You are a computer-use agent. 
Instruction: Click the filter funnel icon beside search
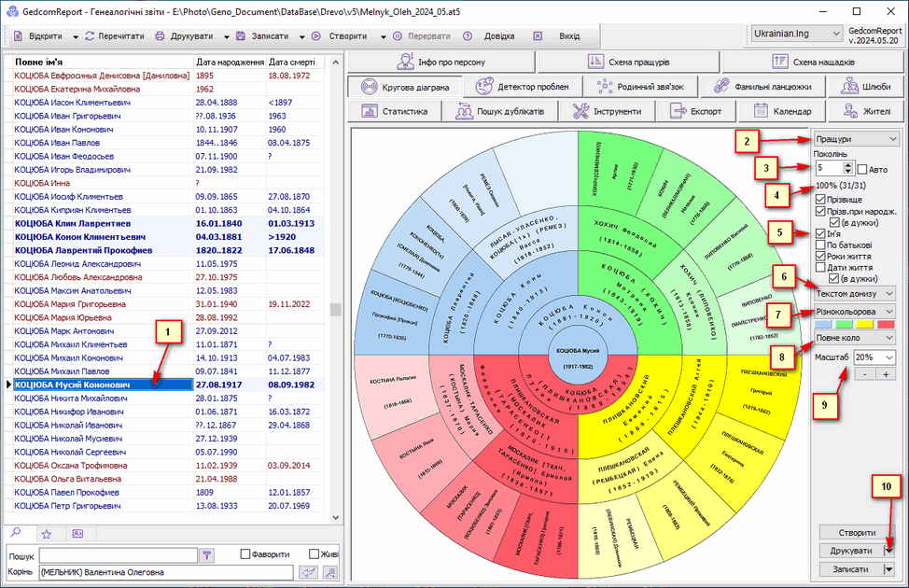point(207,554)
